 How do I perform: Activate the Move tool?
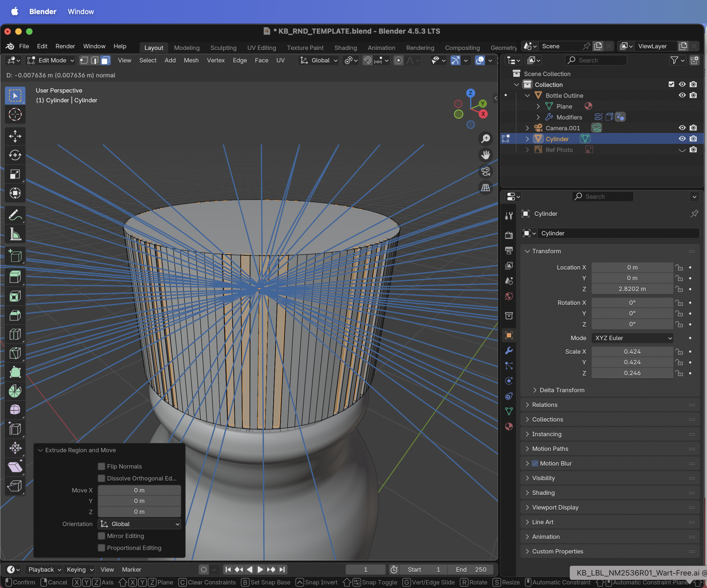[x=15, y=136]
